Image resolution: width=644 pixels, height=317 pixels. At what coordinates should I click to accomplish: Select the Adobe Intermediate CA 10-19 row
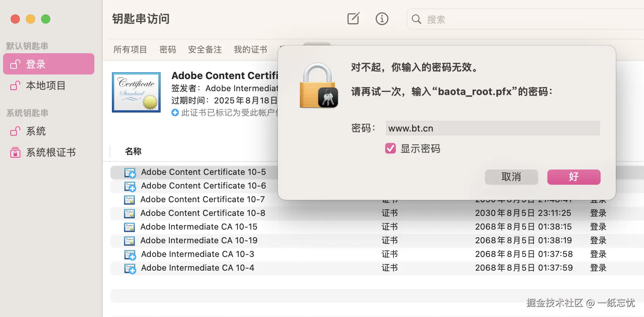coord(199,241)
